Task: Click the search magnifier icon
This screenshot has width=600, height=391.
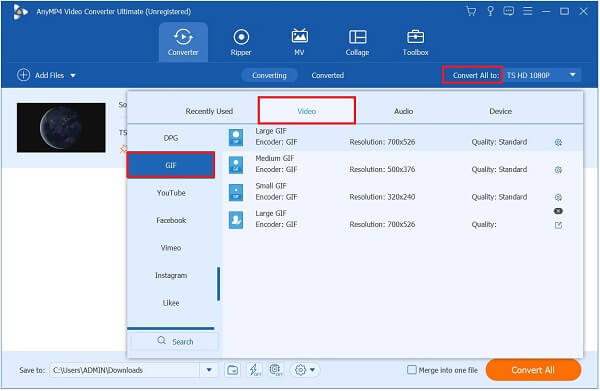Action: pyautogui.click(x=162, y=340)
